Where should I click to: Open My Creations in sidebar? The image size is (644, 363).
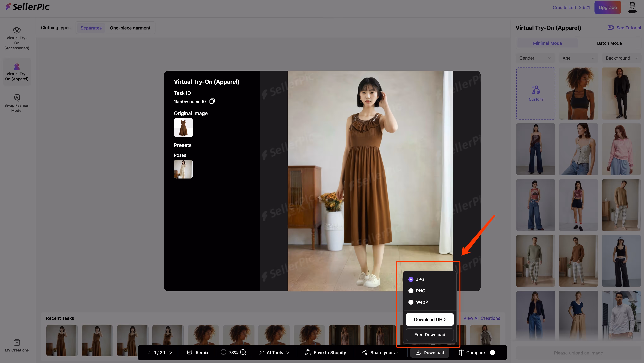[17, 346]
